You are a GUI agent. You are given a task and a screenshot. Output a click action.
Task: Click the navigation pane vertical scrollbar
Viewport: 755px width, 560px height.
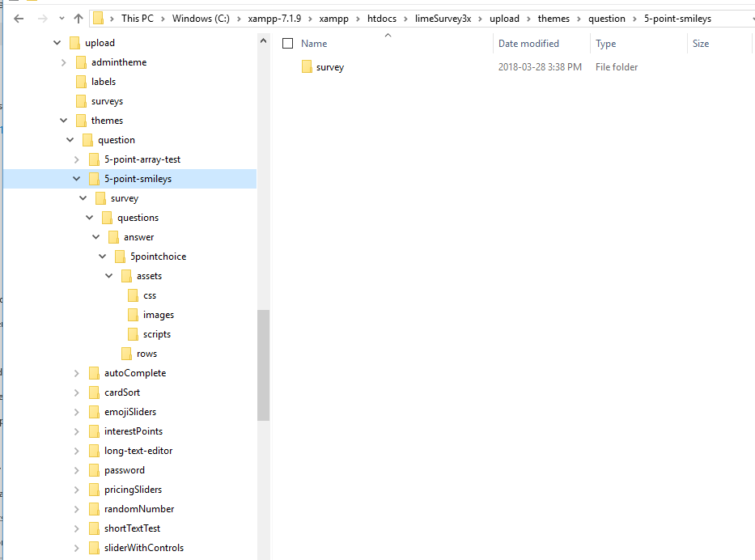click(263, 364)
